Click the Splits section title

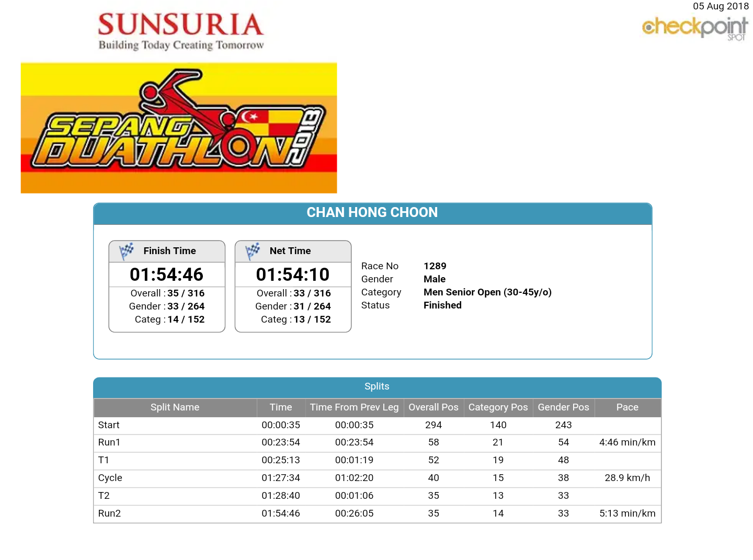coord(377,386)
